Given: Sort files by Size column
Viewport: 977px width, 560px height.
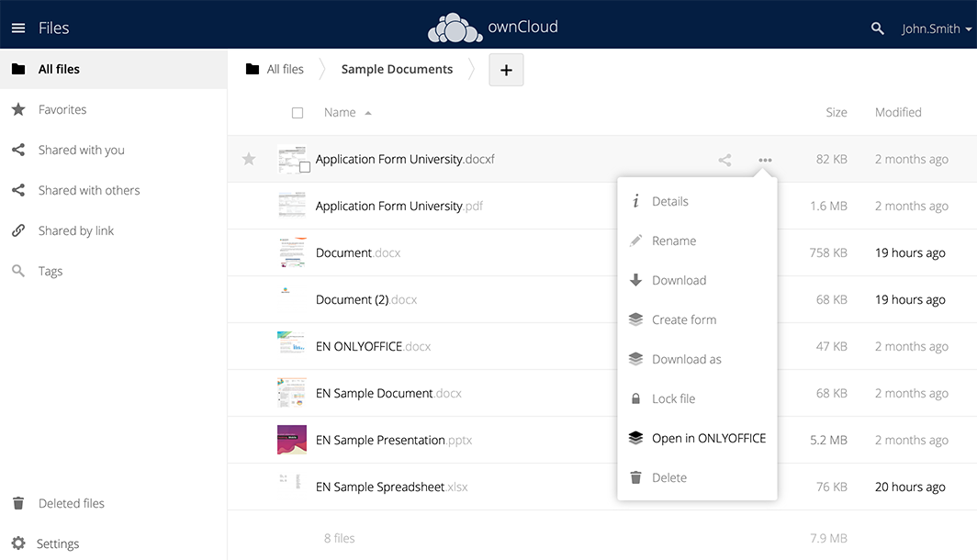Looking at the screenshot, I should click(837, 112).
